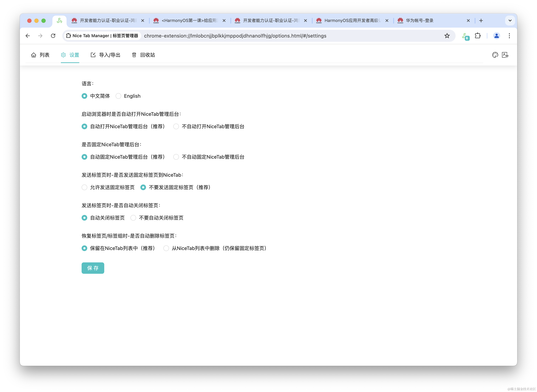Switch to the 回收站 tab
Viewport: 537px width, 392px height.
(143, 55)
